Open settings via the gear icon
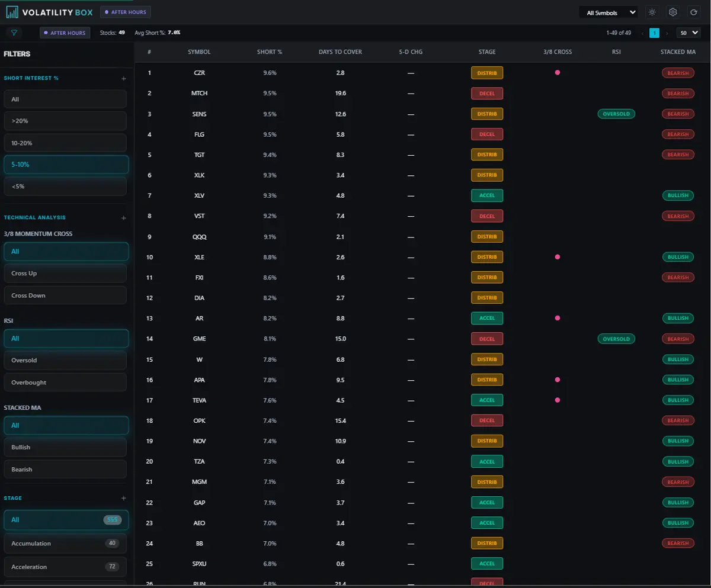The width and height of the screenshot is (711, 588). (672, 12)
